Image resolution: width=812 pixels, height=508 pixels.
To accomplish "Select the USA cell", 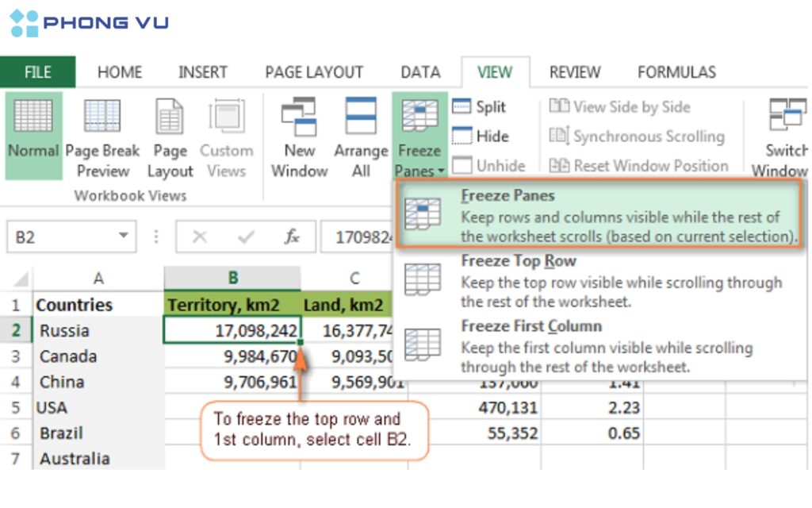I will pos(98,407).
